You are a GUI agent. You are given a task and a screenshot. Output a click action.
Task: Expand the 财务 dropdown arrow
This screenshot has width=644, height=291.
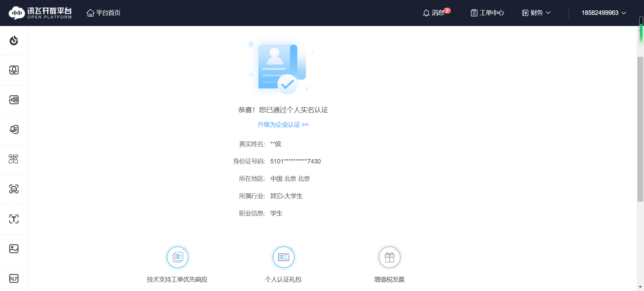548,13
